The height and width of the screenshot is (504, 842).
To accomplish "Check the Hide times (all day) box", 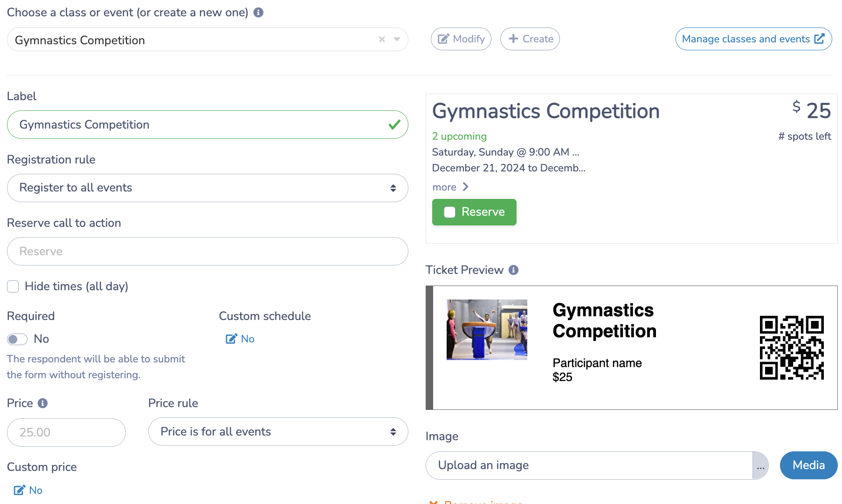I will [13, 286].
